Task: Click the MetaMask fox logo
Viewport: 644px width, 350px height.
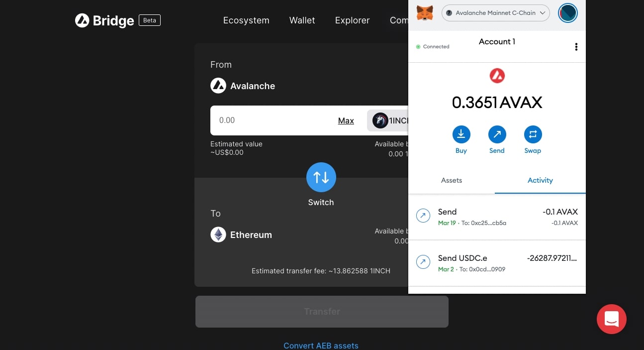Action: 424,13
